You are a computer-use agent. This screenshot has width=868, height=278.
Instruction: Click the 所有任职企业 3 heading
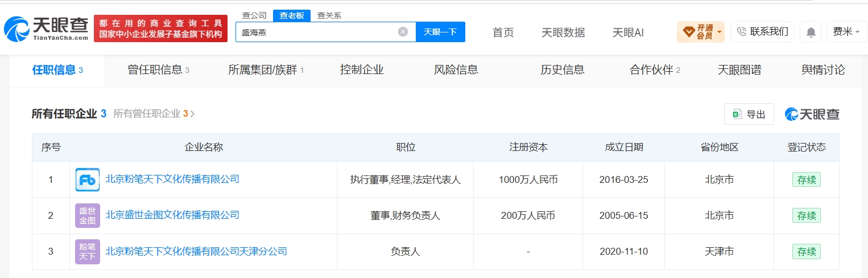tap(69, 114)
